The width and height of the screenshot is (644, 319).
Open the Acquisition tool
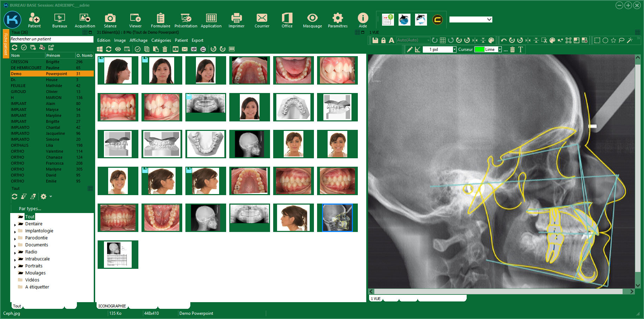[x=85, y=20]
